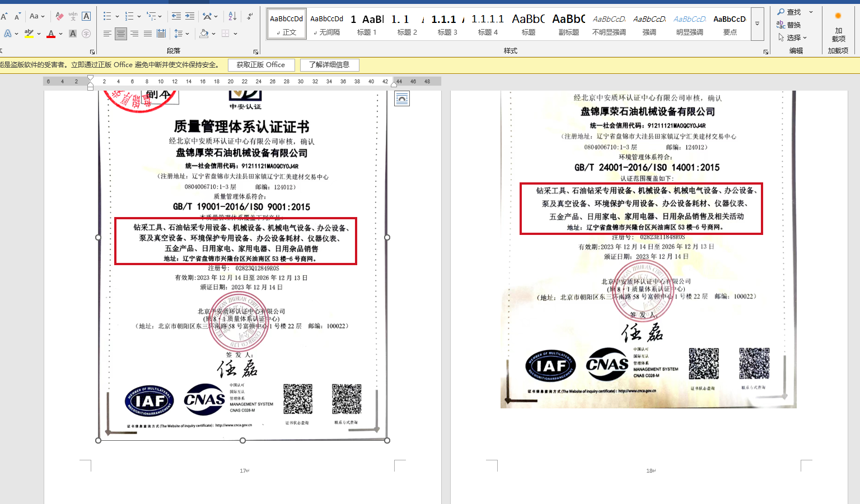Increase font size with the grow font icon
The image size is (860, 504).
click(3, 16)
